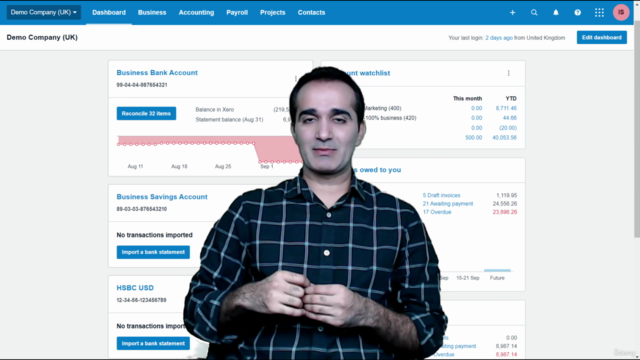The height and width of the screenshot is (360, 640).
Task: Click the (20.00) YTD watchlist value
Action: [x=508, y=128]
